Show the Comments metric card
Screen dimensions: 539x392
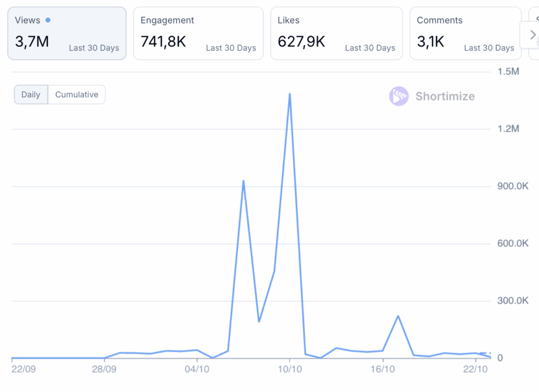coord(465,33)
